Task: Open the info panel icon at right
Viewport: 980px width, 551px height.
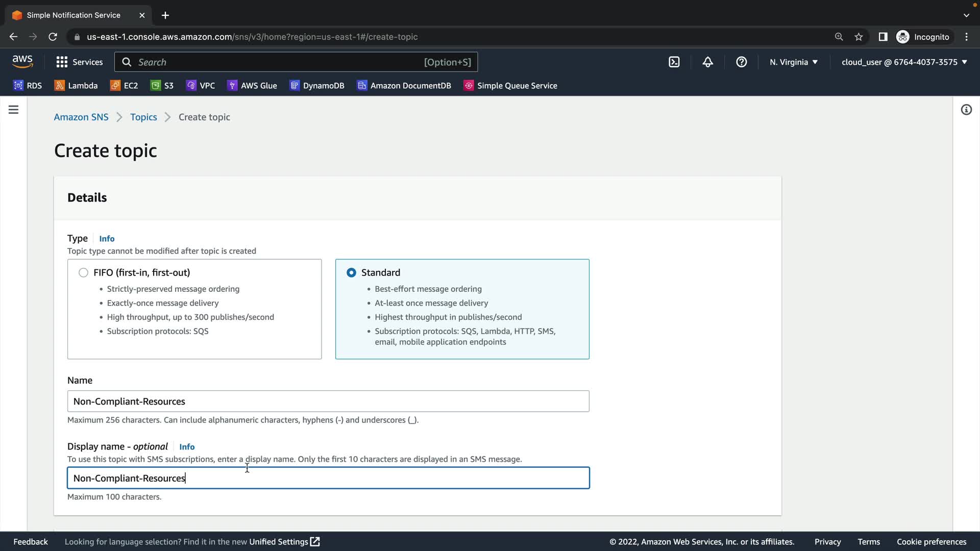Action: (x=966, y=110)
